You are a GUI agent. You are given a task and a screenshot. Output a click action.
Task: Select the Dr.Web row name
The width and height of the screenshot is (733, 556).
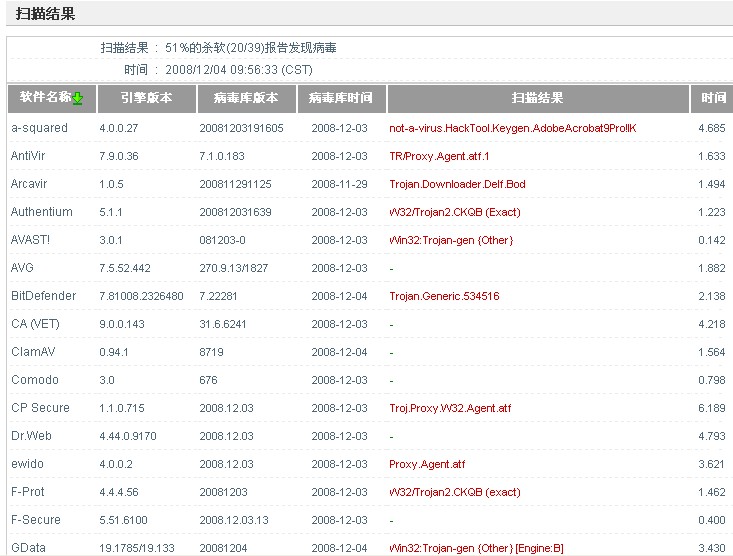pos(31,436)
